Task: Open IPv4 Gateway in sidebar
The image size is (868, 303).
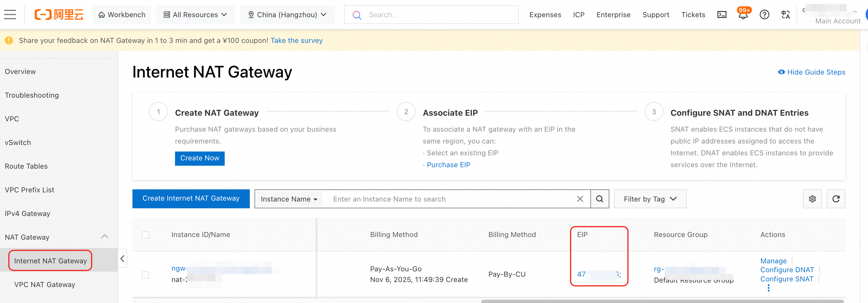Action: click(x=27, y=213)
